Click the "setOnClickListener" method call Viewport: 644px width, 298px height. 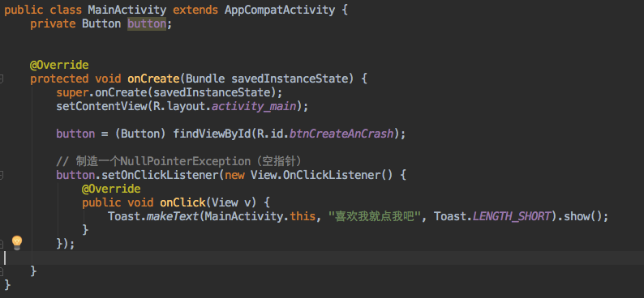(160, 176)
